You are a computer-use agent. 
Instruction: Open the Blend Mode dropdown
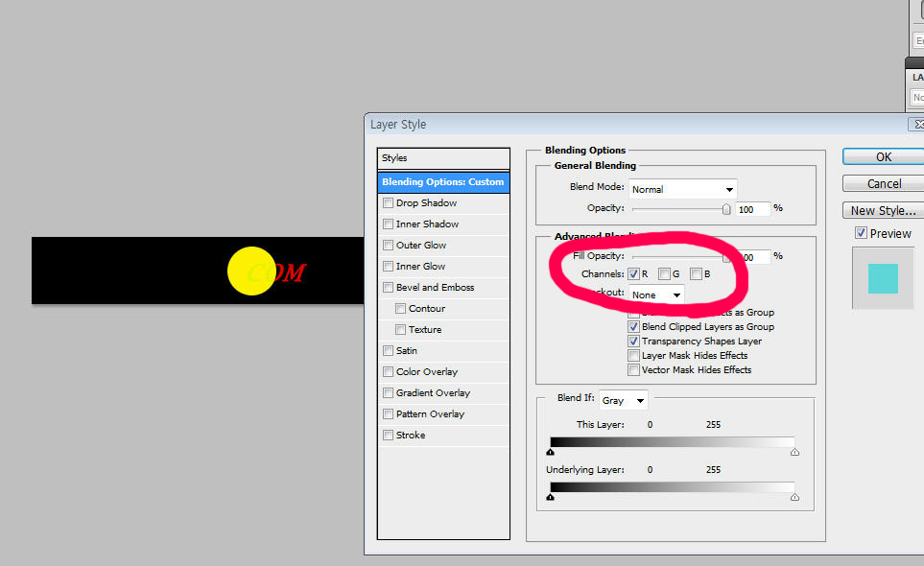tap(682, 189)
